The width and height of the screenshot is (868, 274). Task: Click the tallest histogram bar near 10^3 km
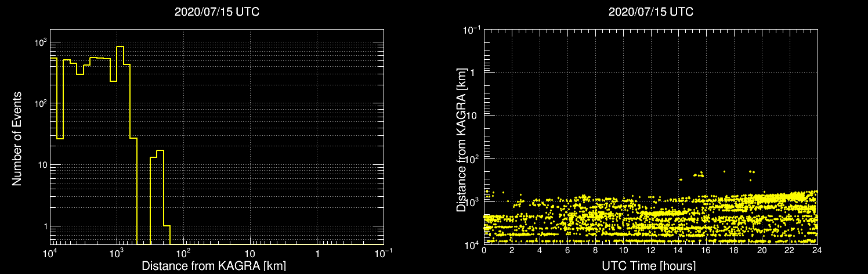(120, 145)
